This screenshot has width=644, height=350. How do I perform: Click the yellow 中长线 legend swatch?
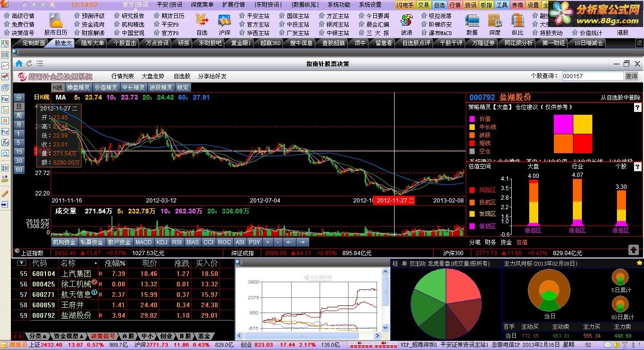click(472, 127)
